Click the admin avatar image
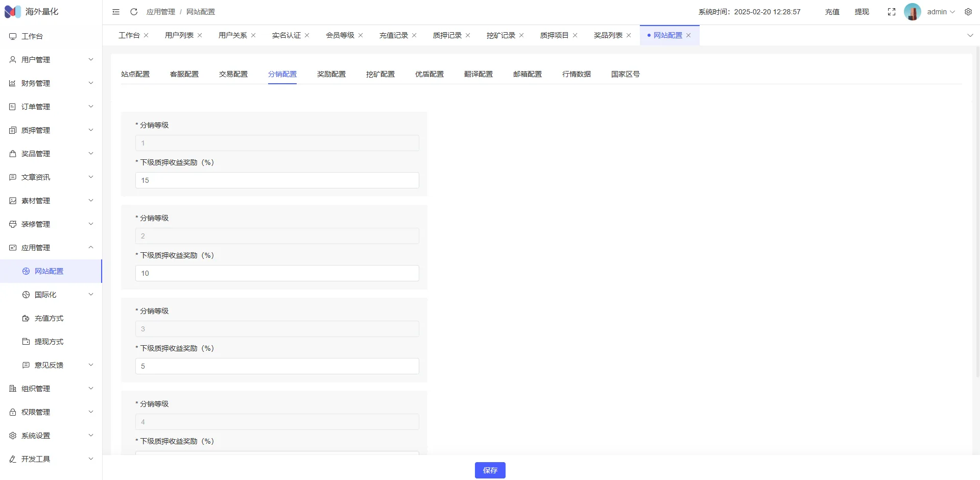This screenshot has height=480, width=980. 912,12
